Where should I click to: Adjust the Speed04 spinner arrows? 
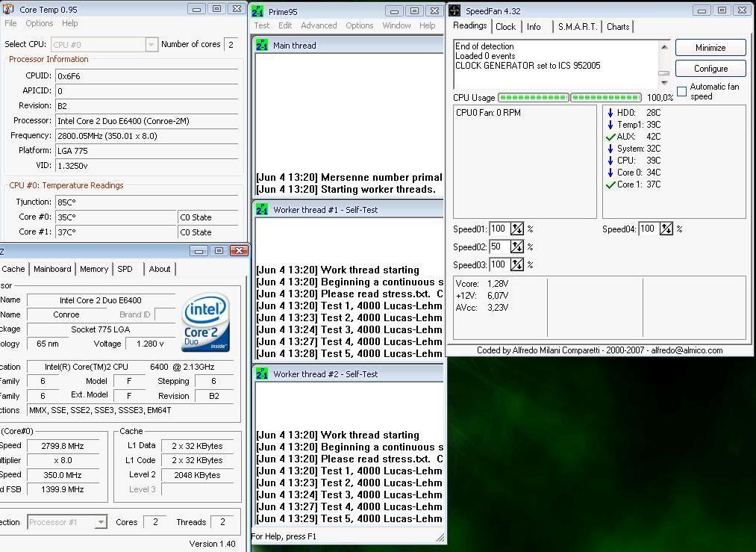click(x=666, y=229)
